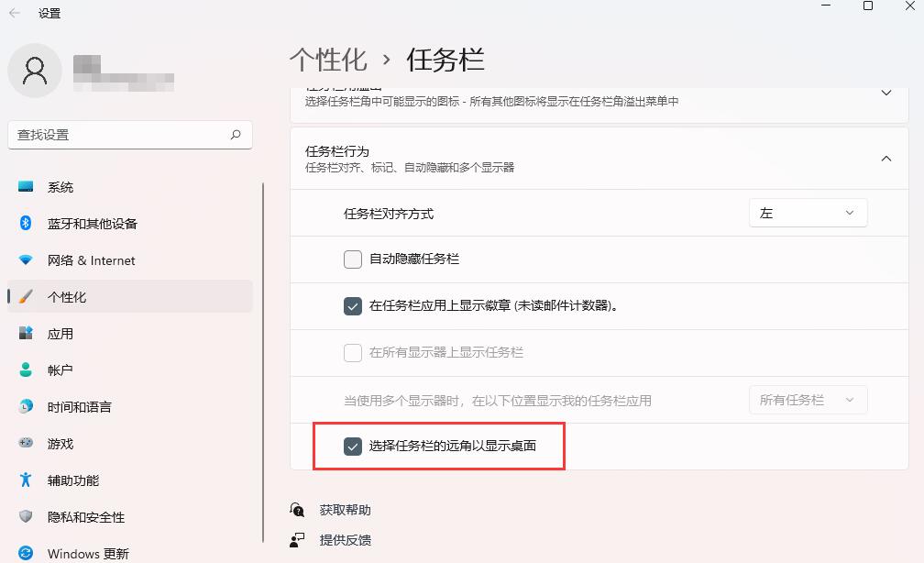Open 辅助功能 settings category

coord(130,480)
